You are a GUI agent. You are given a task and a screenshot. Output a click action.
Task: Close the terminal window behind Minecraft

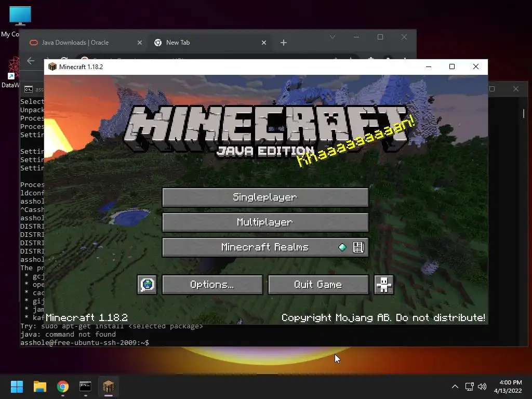tap(516, 89)
